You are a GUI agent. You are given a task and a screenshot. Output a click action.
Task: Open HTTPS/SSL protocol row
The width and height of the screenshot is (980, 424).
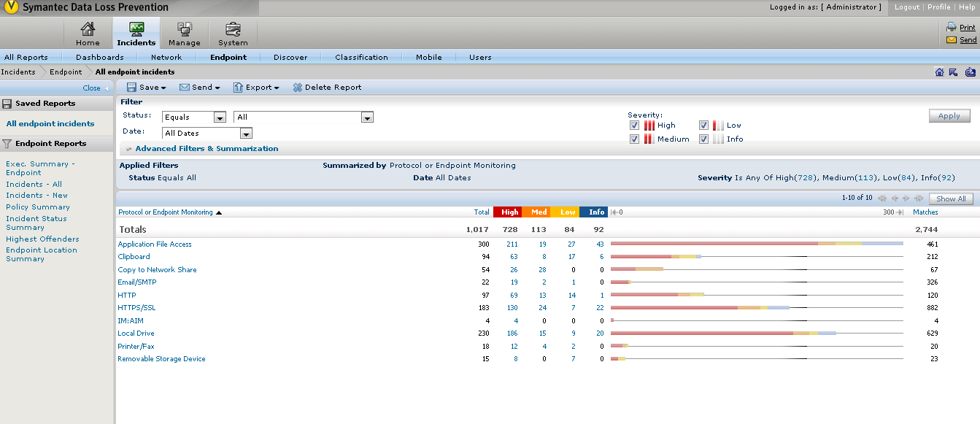136,308
